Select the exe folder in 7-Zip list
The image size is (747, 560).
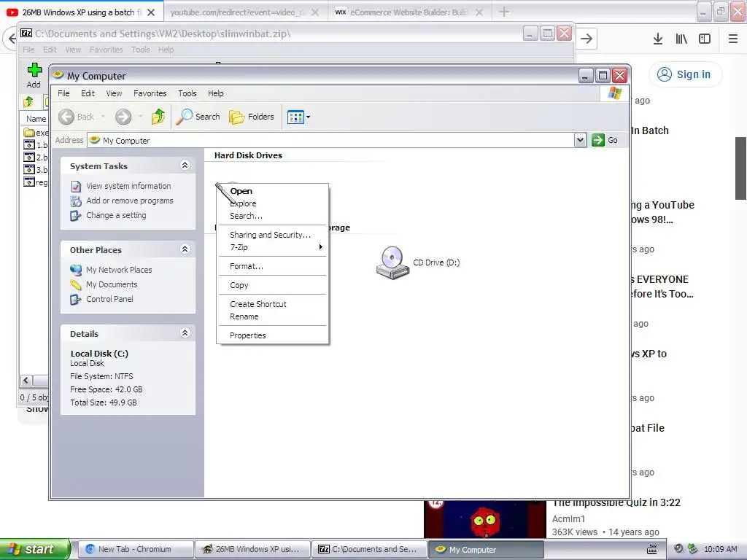[36, 133]
